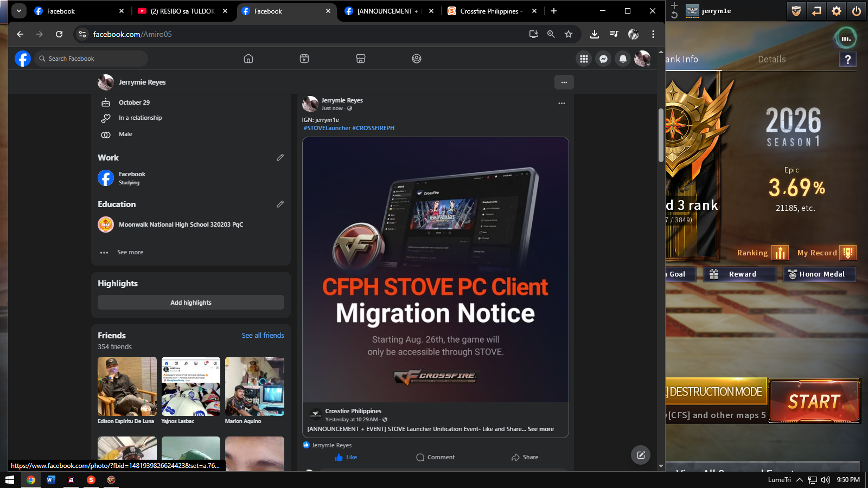Open Crossfire settings gear icon

point(836,11)
